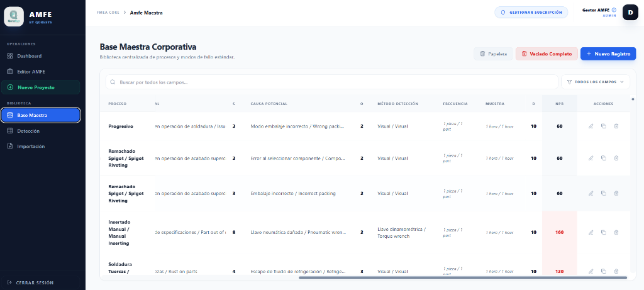Click the AMFE Qoresys logo icon
The width and height of the screenshot is (644, 290).
point(14,17)
